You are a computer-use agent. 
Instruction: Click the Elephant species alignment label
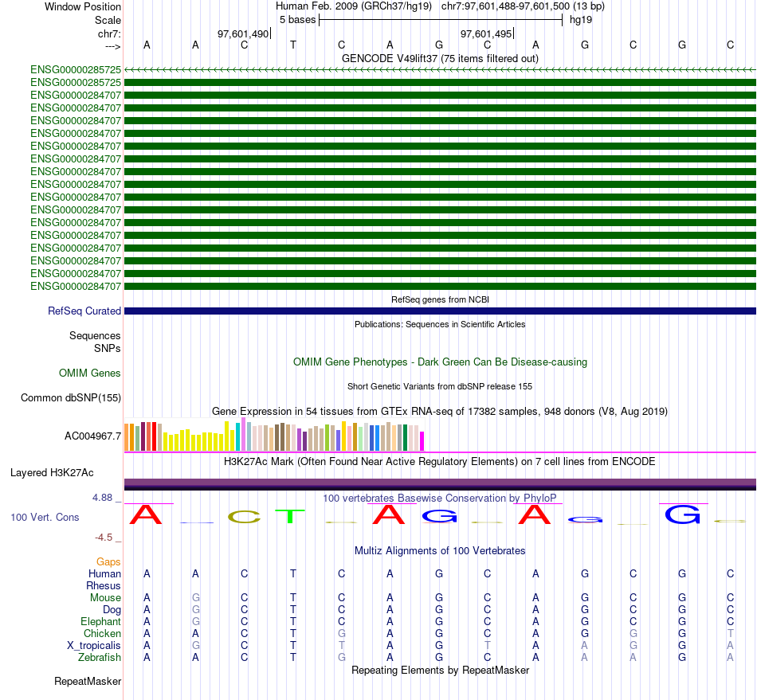101,621
